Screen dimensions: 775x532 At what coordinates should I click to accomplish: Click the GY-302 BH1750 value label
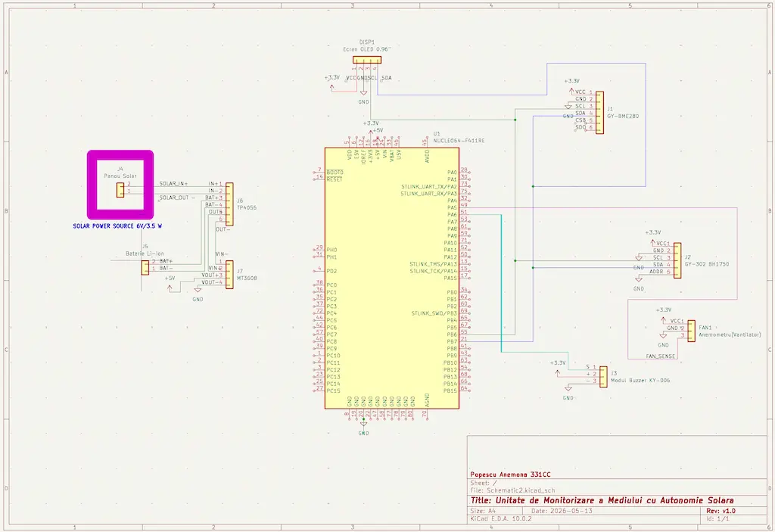coord(707,264)
